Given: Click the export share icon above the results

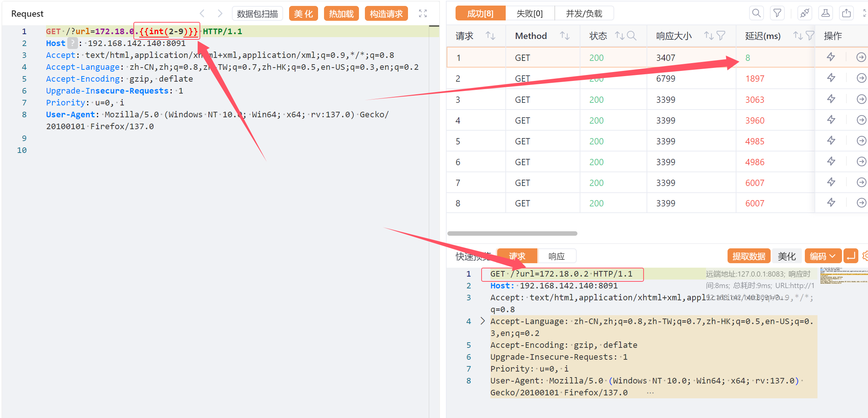Looking at the screenshot, I should click(x=846, y=14).
